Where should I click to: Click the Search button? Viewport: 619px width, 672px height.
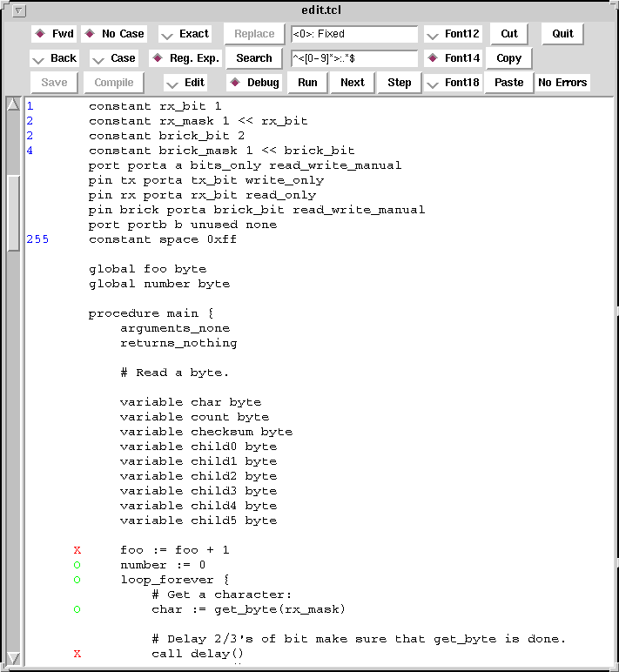pos(253,58)
